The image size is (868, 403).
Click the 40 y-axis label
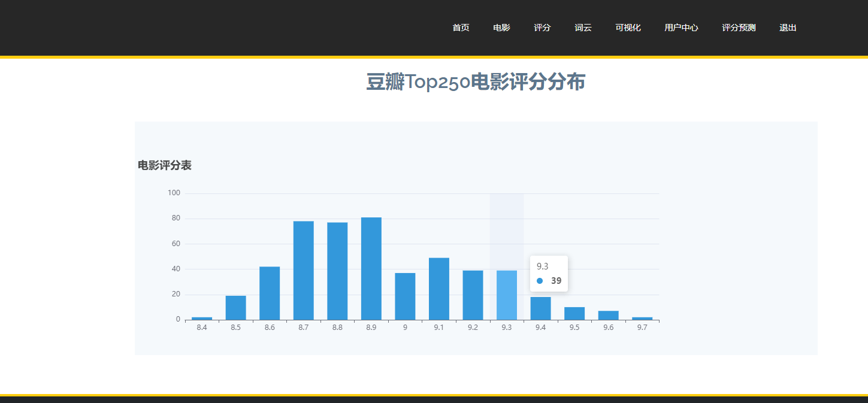176,269
